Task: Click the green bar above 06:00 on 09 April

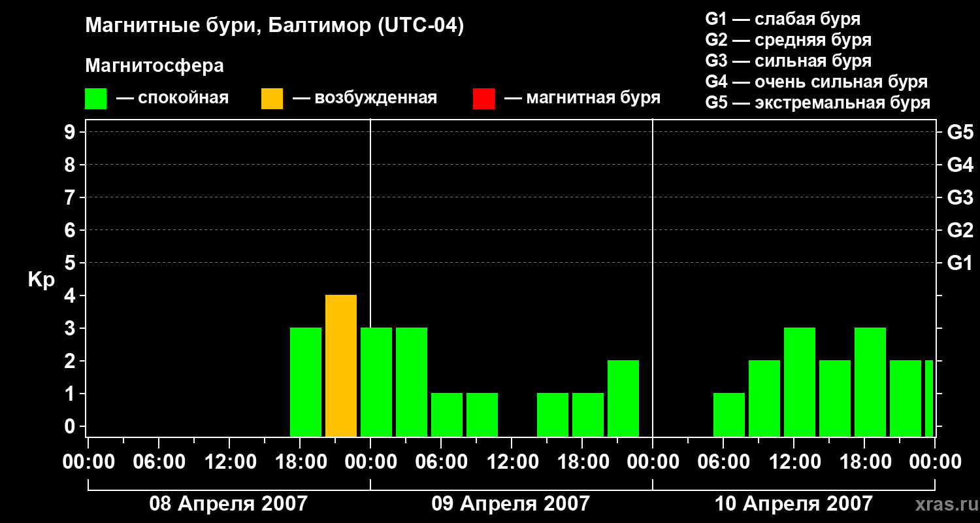Action: [447, 414]
